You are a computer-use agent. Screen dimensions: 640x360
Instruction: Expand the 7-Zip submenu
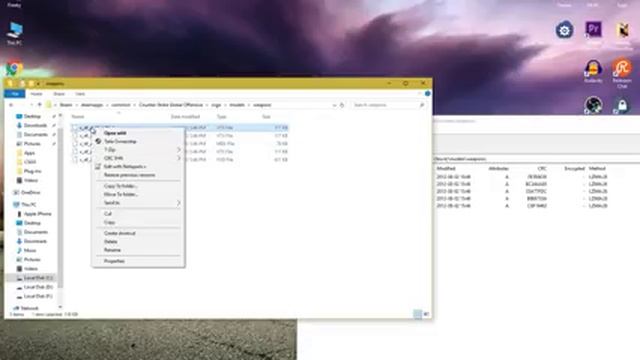click(x=138, y=150)
